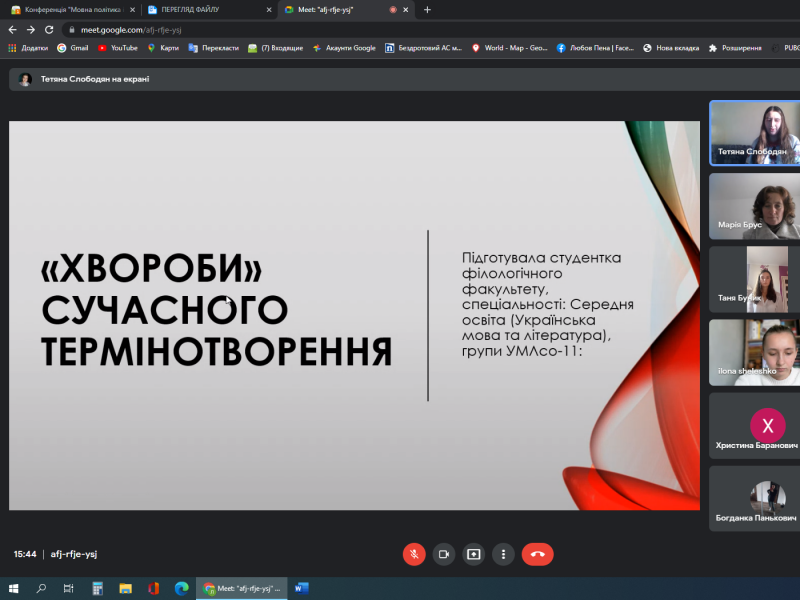Open Microsoft Edge from the taskbar

[x=181, y=588]
